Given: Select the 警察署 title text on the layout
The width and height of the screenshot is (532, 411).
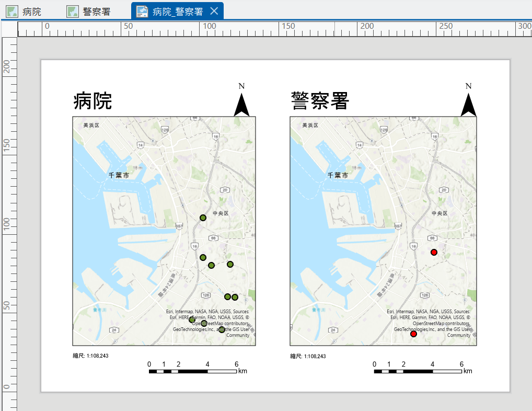Looking at the screenshot, I should (319, 101).
